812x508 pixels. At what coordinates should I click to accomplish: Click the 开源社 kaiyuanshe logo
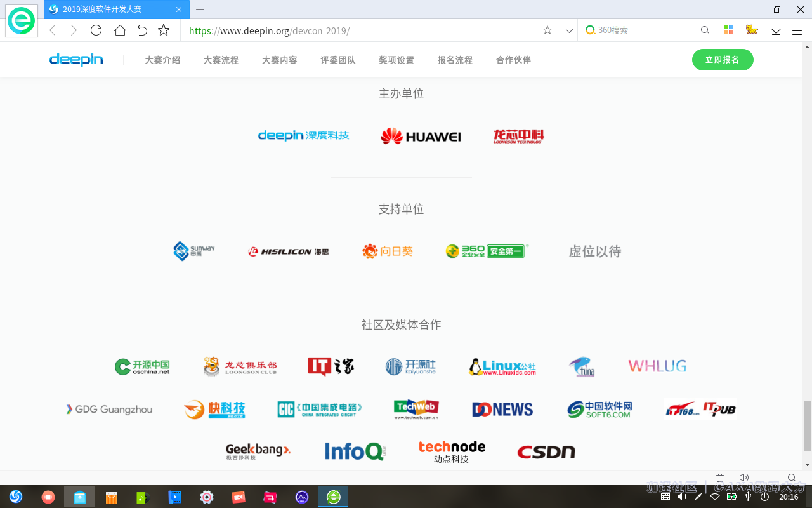[410, 366]
